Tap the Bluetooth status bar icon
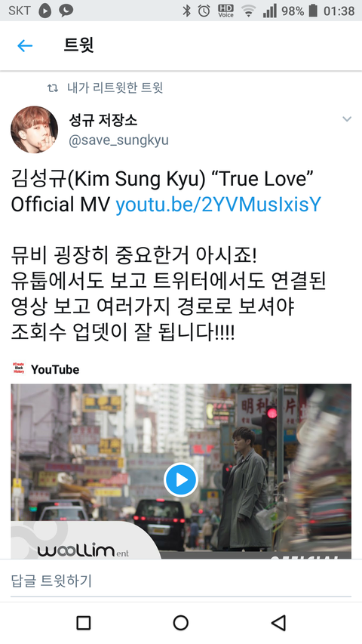362x644 pixels. (x=187, y=11)
